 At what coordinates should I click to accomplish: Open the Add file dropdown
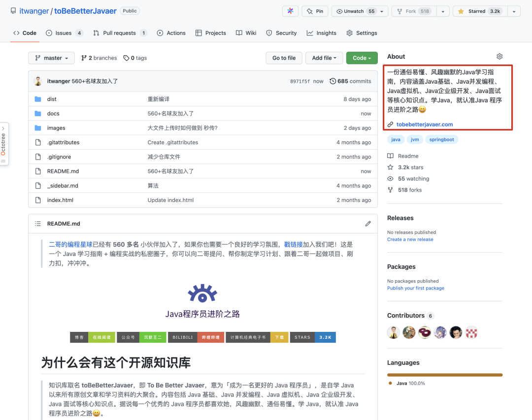pos(324,58)
